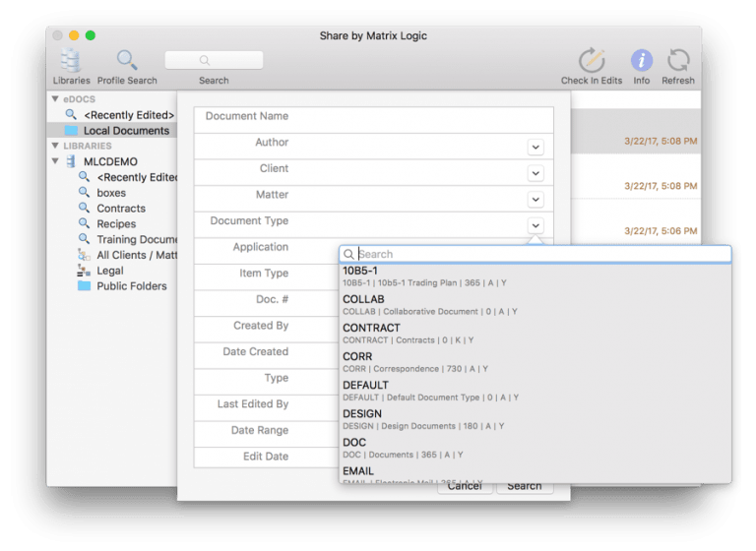The image size is (756, 551).
Task: Select Local Documents in the sidebar
Action: [x=126, y=131]
